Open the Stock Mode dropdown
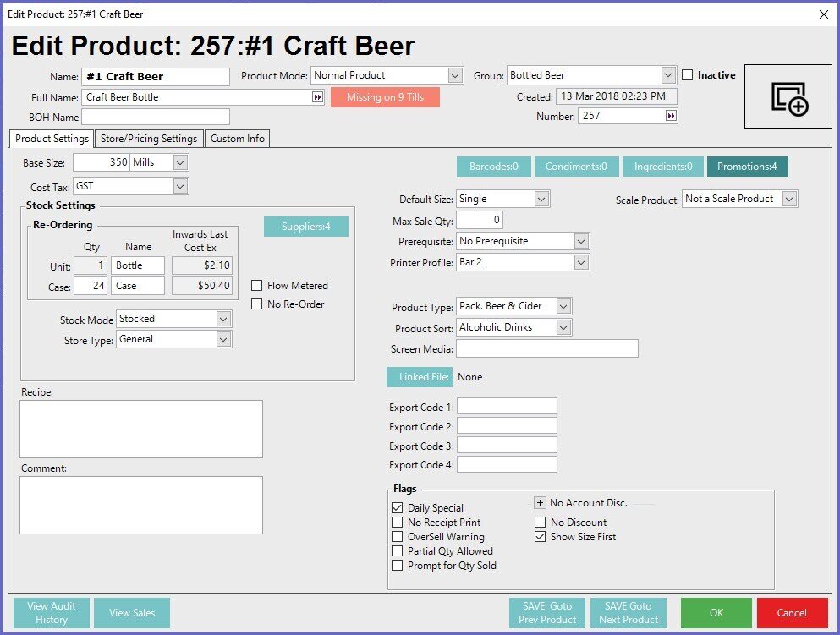The height and width of the screenshot is (635, 840). (223, 319)
